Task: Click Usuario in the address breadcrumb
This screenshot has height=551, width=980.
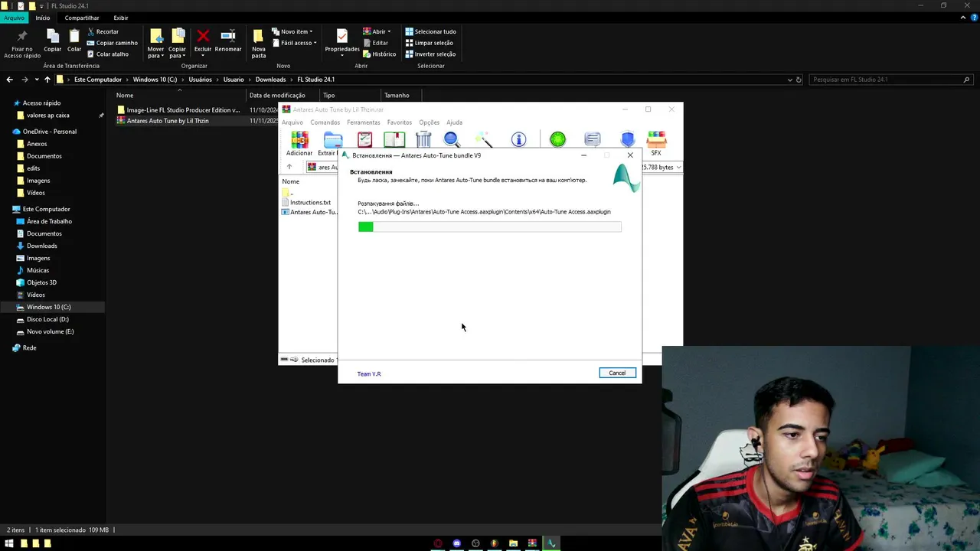Action: click(x=234, y=80)
